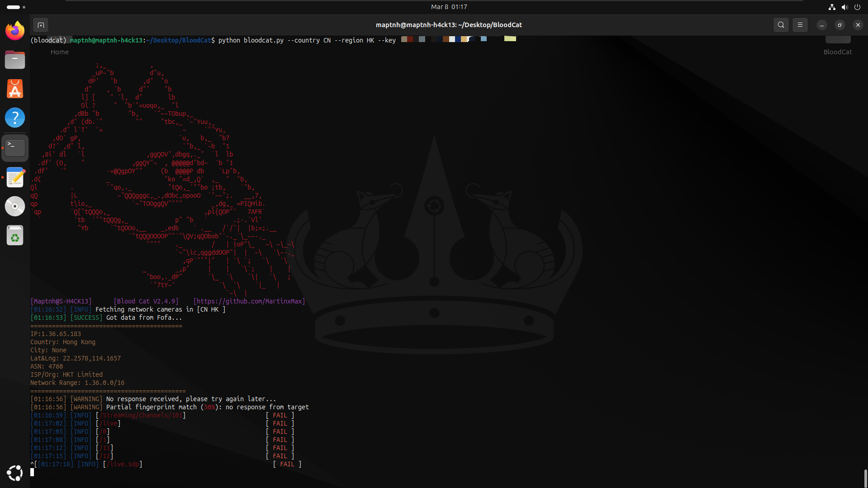Viewport: 868px width, 488px height.
Task: Click the Activities workspace indicator
Action: click(x=16, y=7)
